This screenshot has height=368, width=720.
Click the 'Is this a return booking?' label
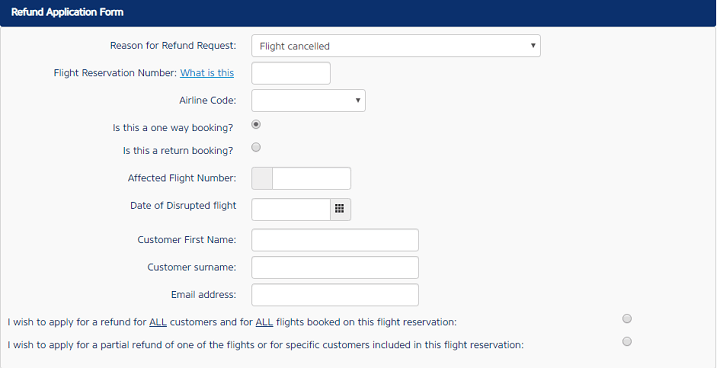click(178, 151)
